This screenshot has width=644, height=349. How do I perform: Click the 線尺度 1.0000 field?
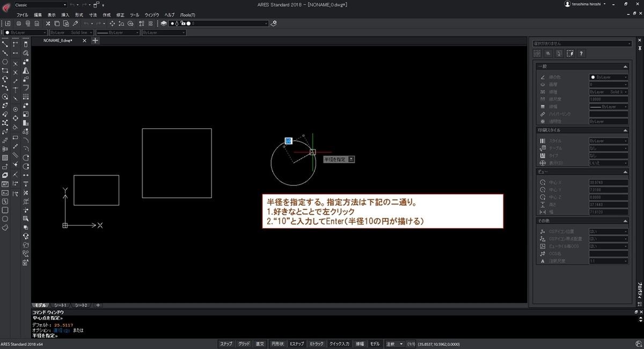pyautogui.click(x=609, y=99)
